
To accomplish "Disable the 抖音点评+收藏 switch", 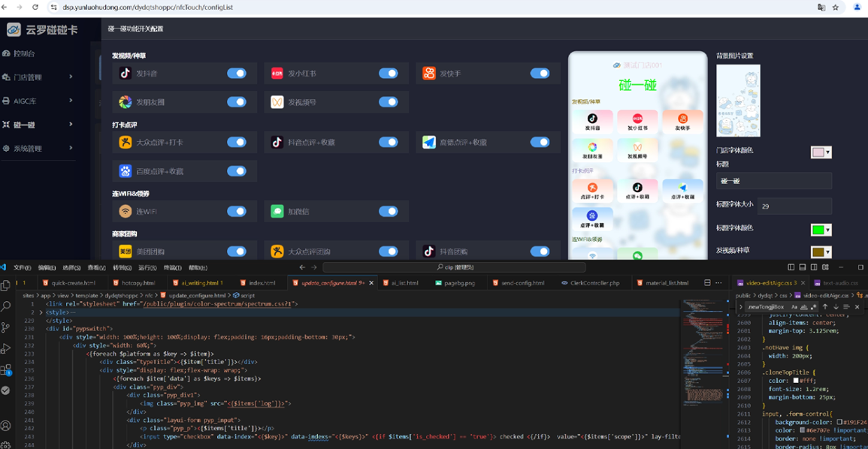I will pos(388,142).
